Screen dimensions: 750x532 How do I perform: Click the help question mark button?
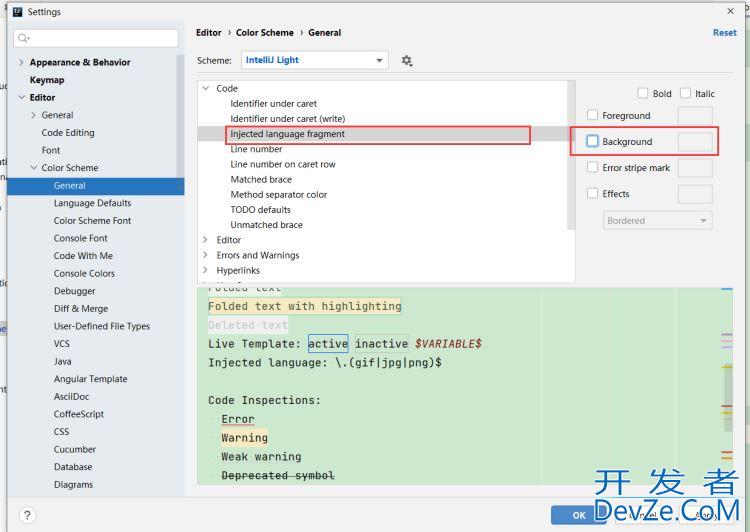[27, 515]
